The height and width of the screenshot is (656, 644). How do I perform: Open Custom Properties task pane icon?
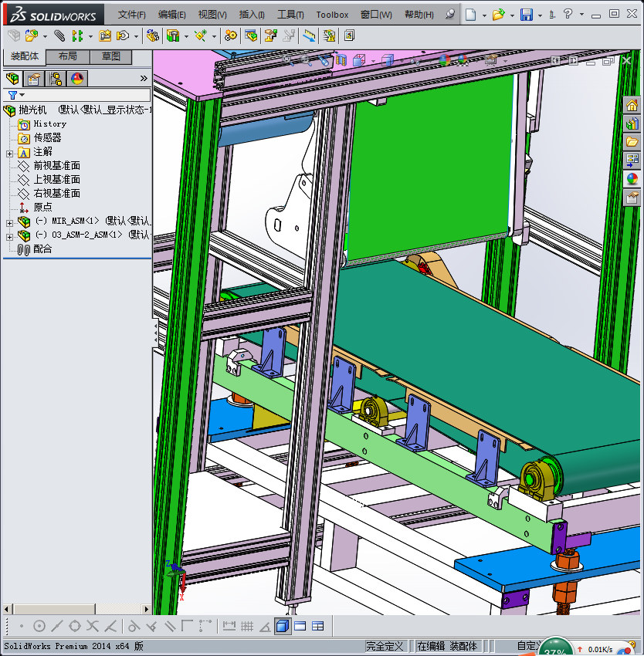tap(632, 198)
